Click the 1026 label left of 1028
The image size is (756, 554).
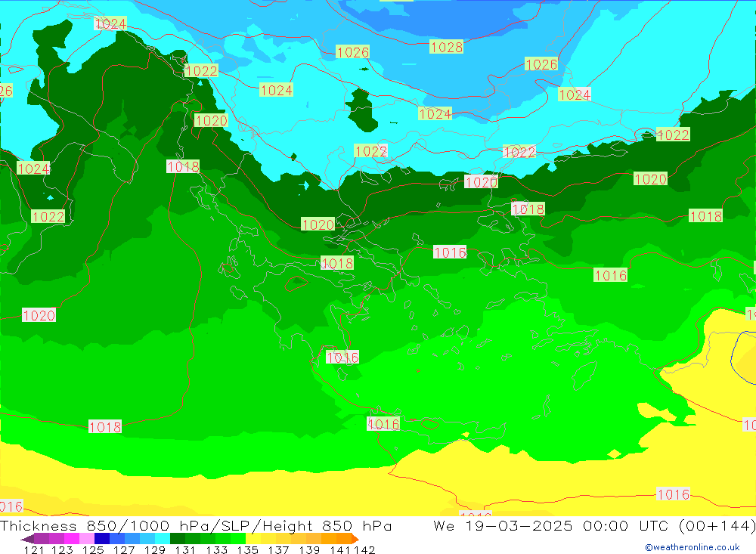pyautogui.click(x=352, y=52)
